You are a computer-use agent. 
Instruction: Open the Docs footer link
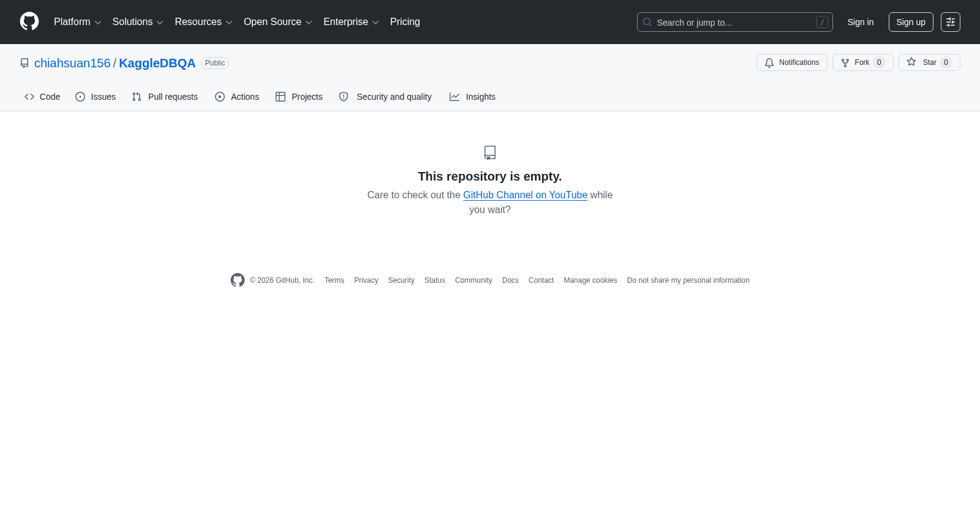click(x=510, y=280)
